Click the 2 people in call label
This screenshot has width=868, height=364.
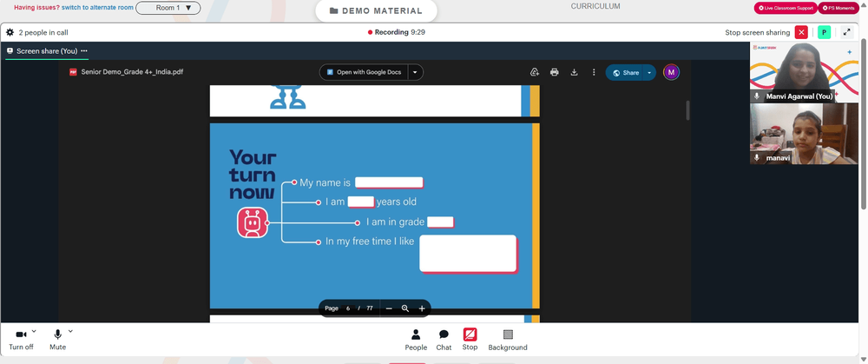(43, 33)
